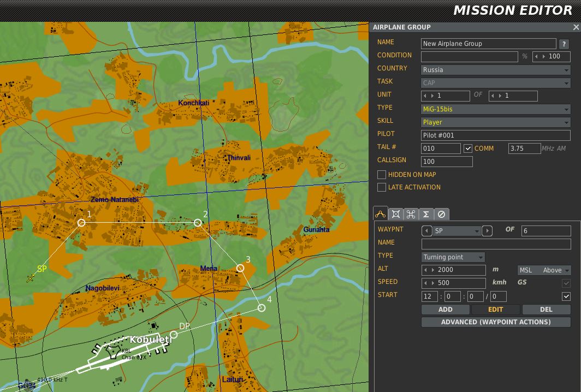Increase ALT value arrow
This screenshot has height=392, width=581.
(432, 270)
